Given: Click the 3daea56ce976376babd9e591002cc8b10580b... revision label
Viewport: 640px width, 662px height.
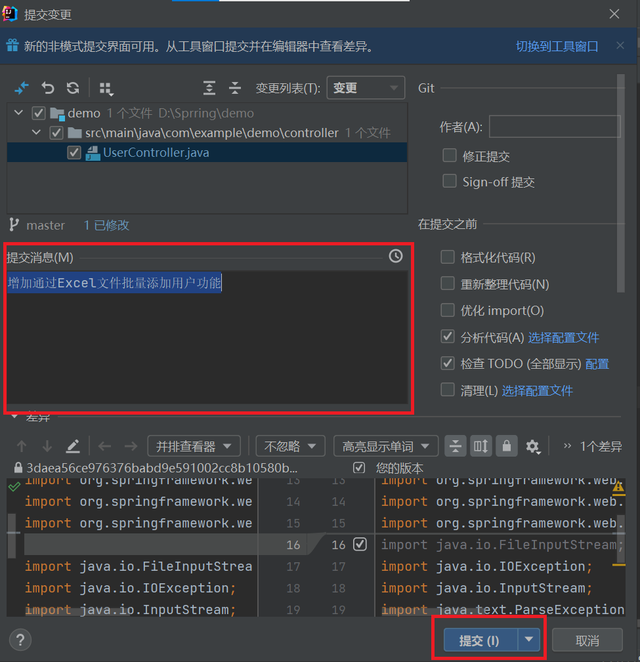Looking at the screenshot, I should [162, 468].
